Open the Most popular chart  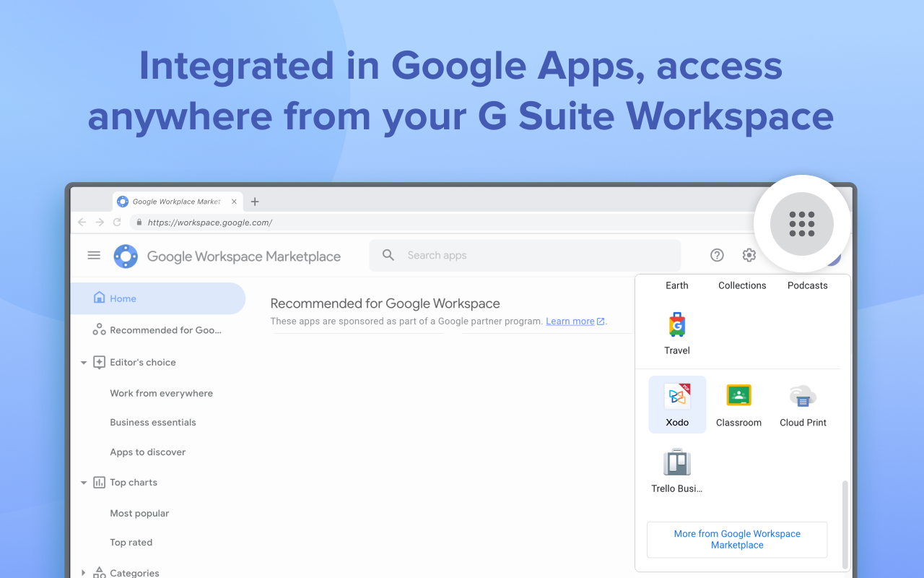139,514
